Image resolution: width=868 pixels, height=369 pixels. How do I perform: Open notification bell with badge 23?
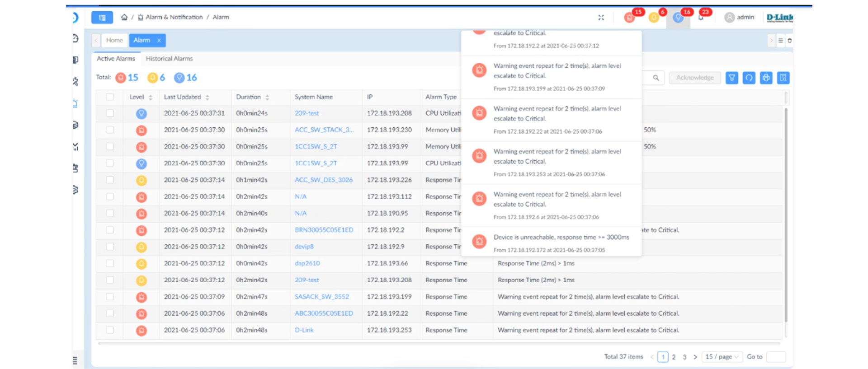[701, 18]
